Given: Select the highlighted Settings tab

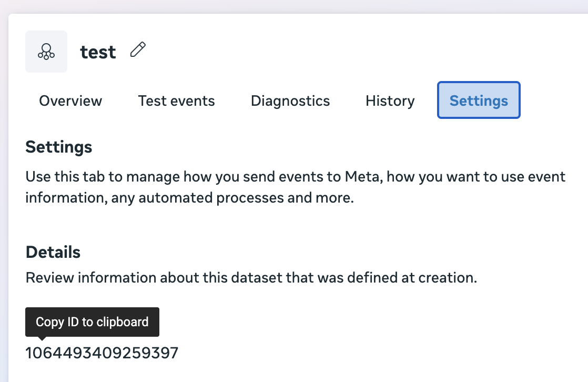Looking at the screenshot, I should coord(479,100).
